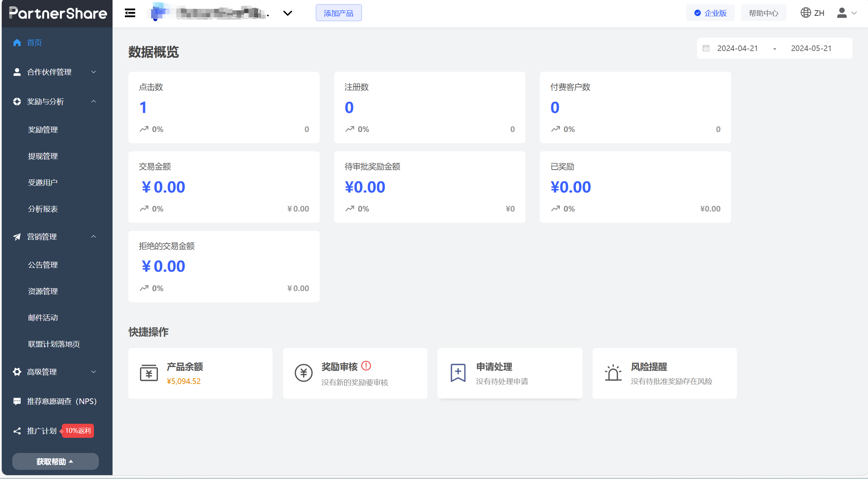Image resolution: width=868 pixels, height=479 pixels.
Task: Click the globe language icon
Action: coord(805,13)
